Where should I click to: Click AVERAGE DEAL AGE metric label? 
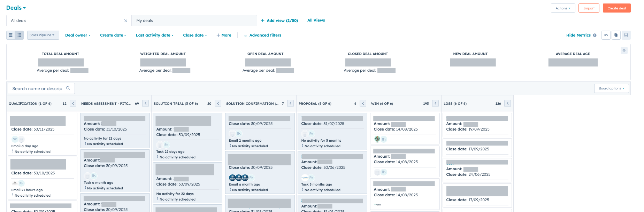tap(573, 54)
